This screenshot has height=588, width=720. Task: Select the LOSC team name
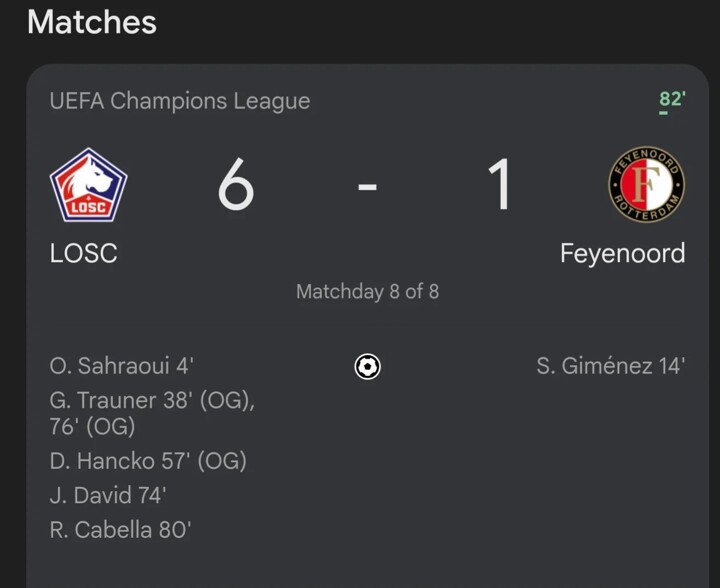(x=83, y=254)
